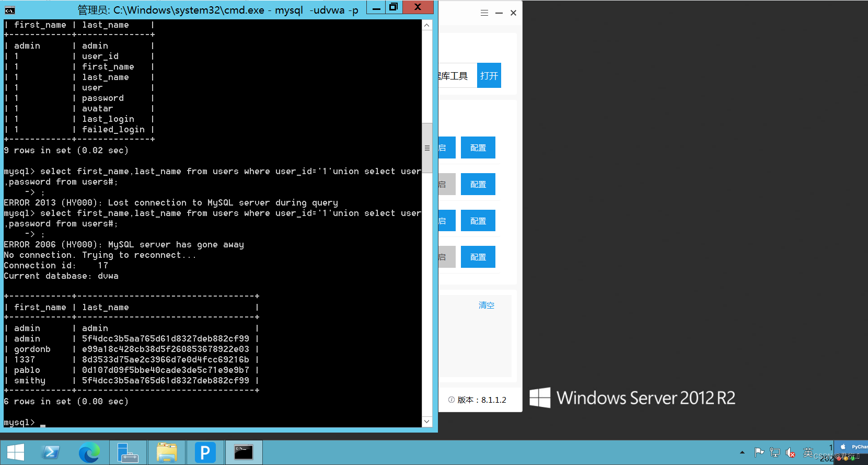Click the 清空 link in phpStudy log panel

point(487,305)
